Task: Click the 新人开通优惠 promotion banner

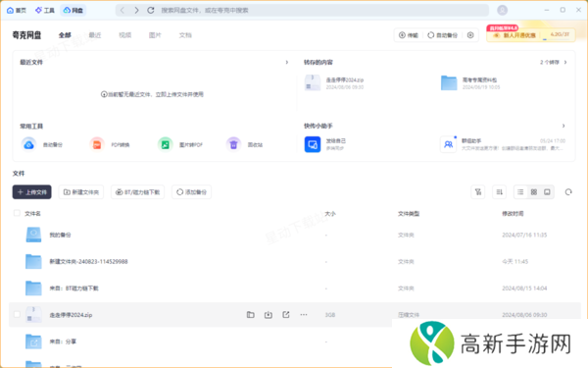Action: [x=514, y=35]
